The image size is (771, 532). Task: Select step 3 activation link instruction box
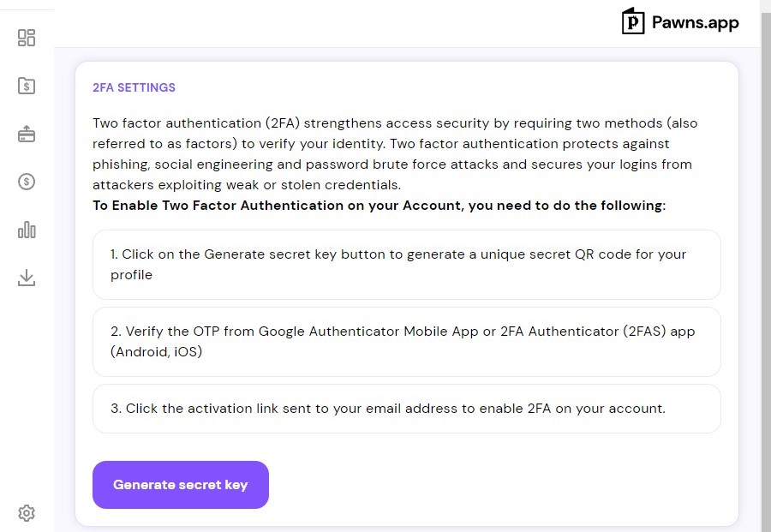(407, 409)
